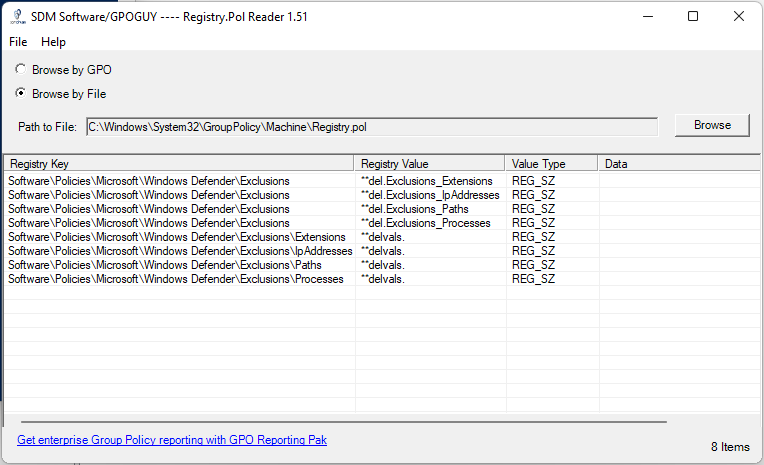764x465 pixels.
Task: Select the **del.Exclusions_Extensions row
Action: pyautogui.click(x=426, y=181)
